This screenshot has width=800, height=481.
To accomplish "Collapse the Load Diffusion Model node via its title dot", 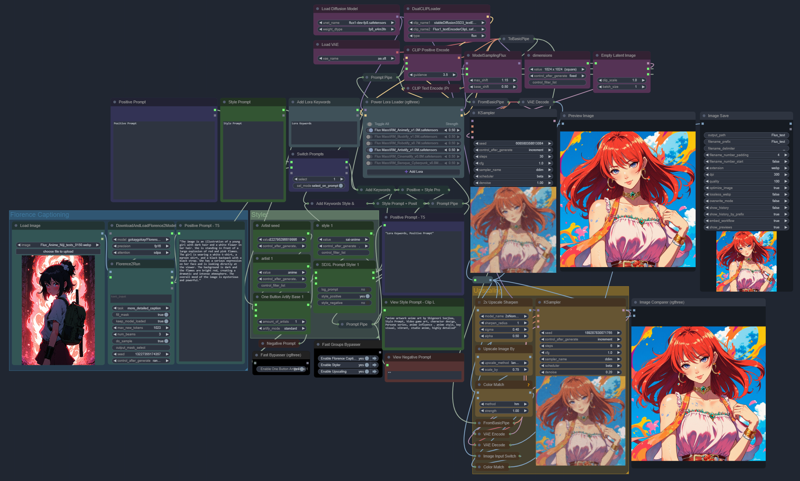I will pos(318,9).
